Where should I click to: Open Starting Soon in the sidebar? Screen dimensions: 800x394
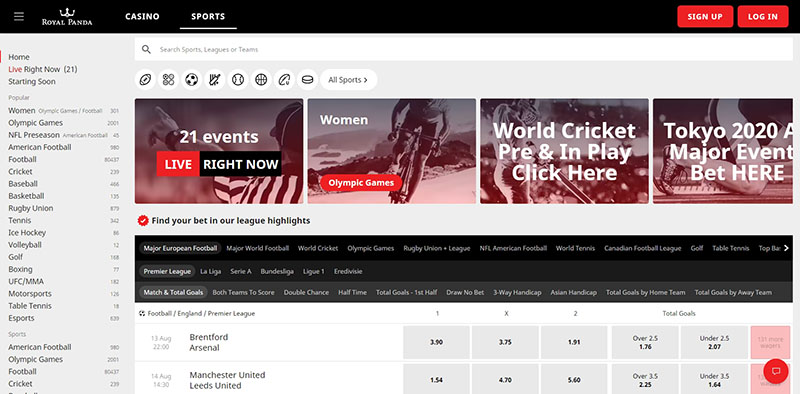click(32, 82)
